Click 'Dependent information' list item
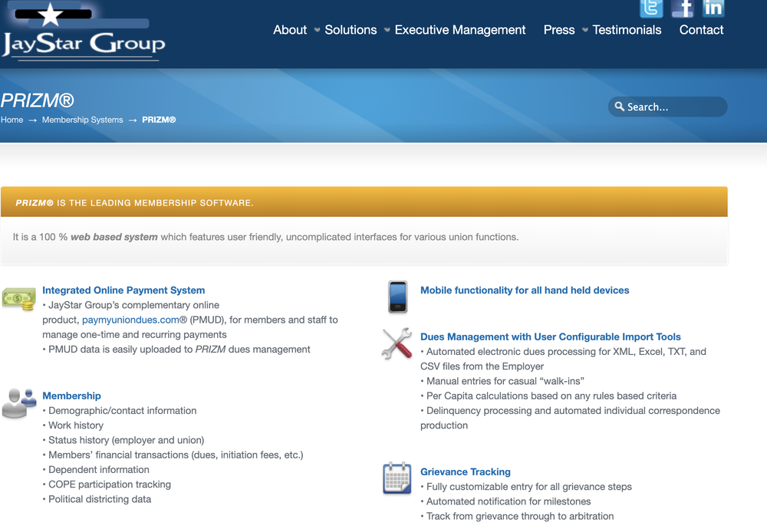Viewport: 767px width, 532px height. tap(99, 470)
